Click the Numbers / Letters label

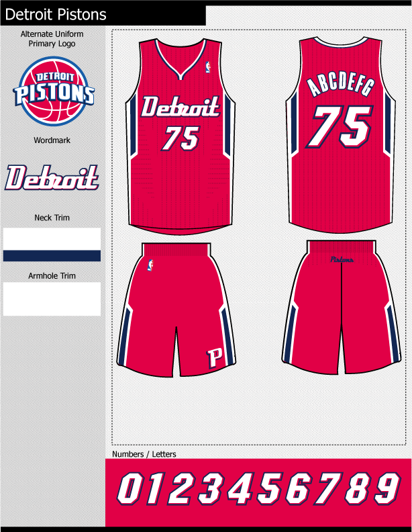(x=144, y=454)
